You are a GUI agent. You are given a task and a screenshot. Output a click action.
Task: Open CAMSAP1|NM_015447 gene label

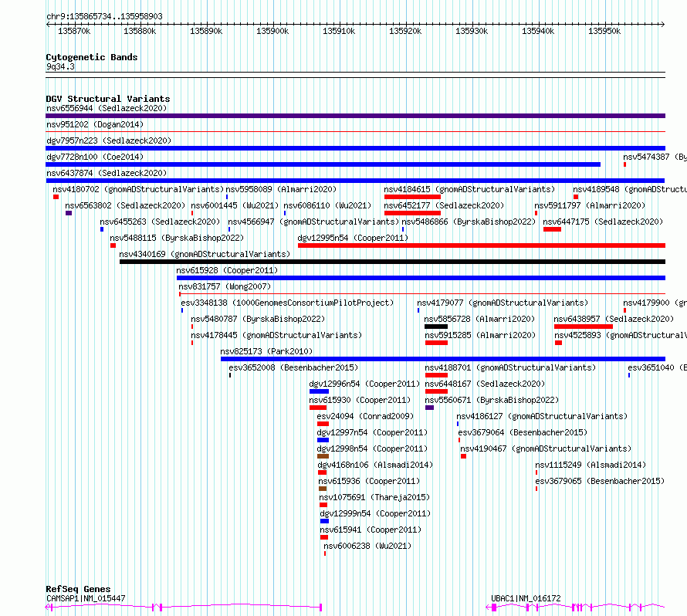(86, 598)
